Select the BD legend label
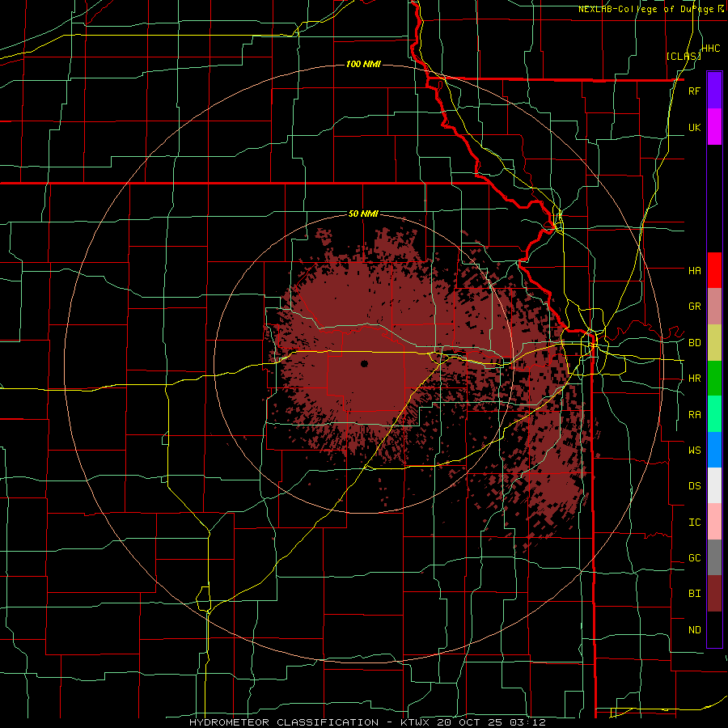The width and height of the screenshot is (728, 728). click(x=694, y=343)
